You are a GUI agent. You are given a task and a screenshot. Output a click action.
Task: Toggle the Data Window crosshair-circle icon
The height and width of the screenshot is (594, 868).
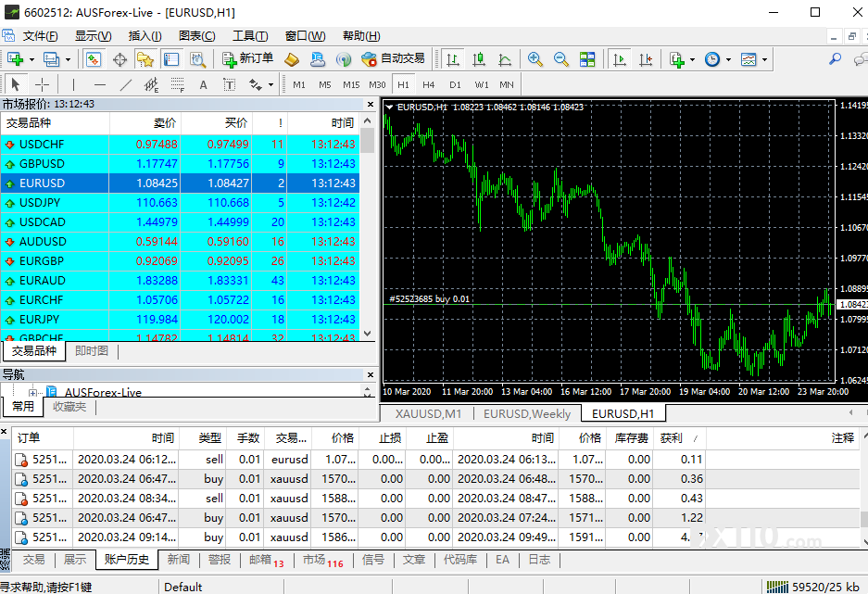click(120, 59)
